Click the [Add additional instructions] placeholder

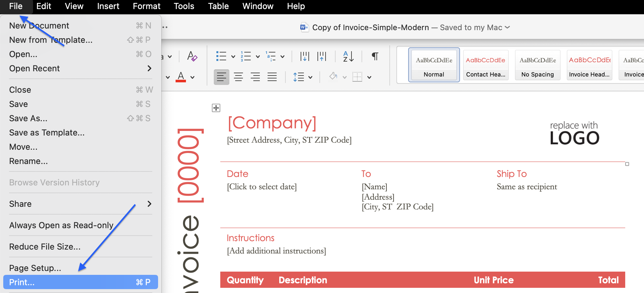point(276,251)
